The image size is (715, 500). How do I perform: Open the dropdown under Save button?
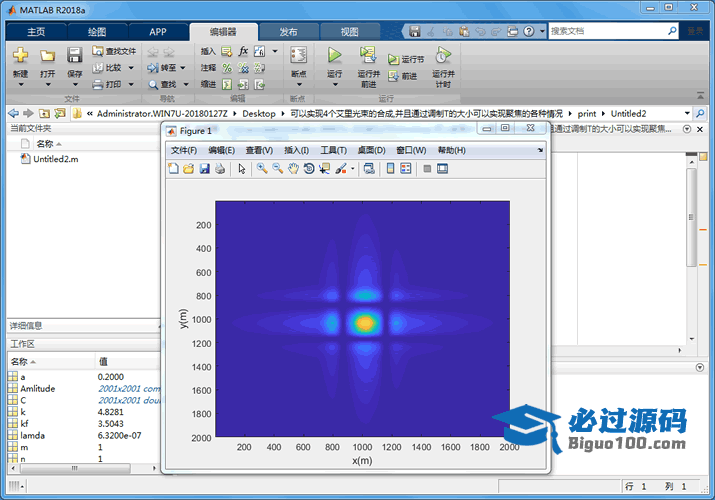tap(75, 84)
